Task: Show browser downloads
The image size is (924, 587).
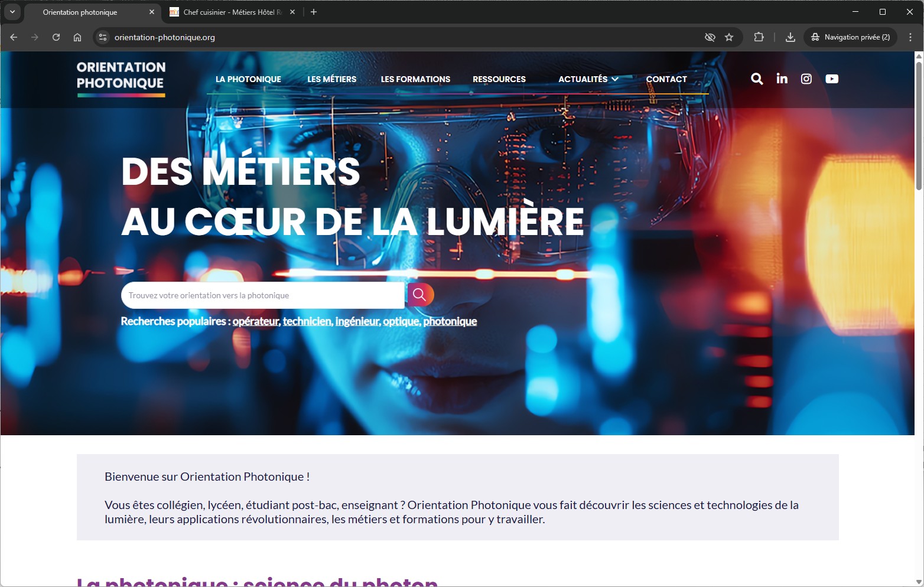Action: point(790,37)
